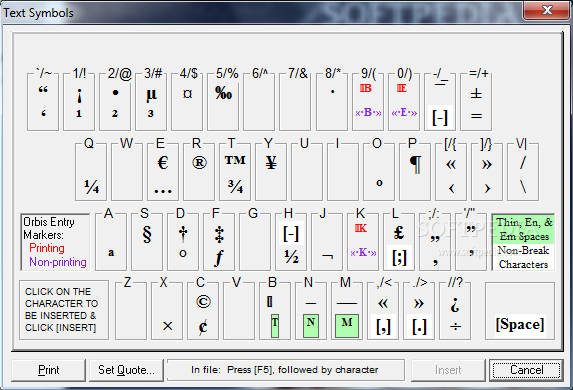Select the plus-minus ± symbol
This screenshot has width=573, height=390.
(476, 94)
